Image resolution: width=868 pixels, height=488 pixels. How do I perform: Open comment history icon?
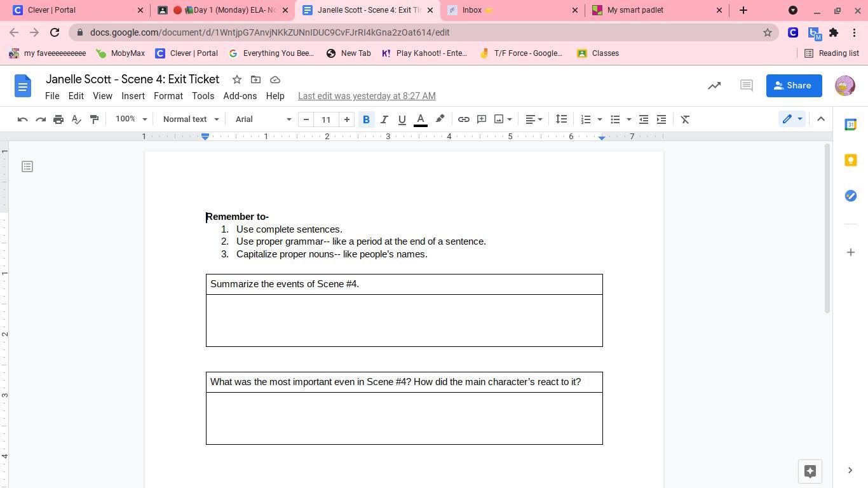747,85
